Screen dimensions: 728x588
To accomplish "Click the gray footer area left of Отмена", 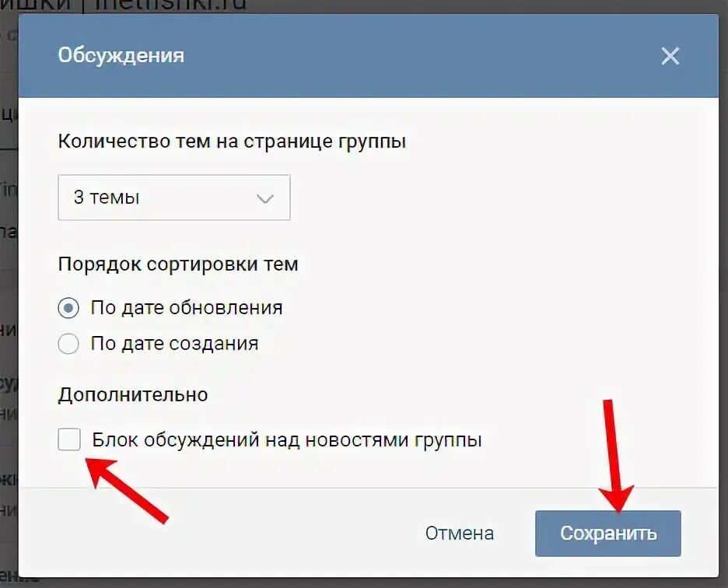I will (x=219, y=534).
